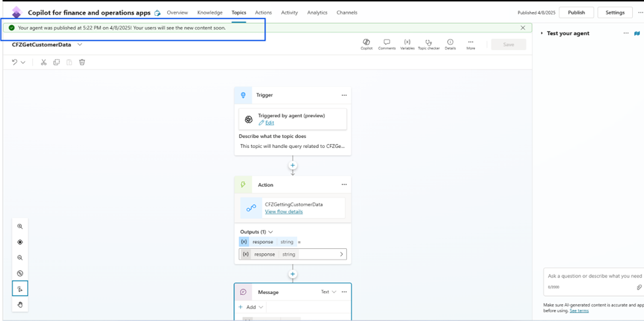
Task: Click the Paste icon
Action: [69, 62]
